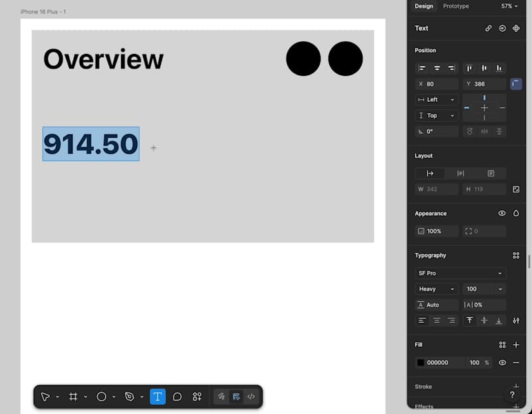Click the black 000000 fill swatch

tap(421, 363)
